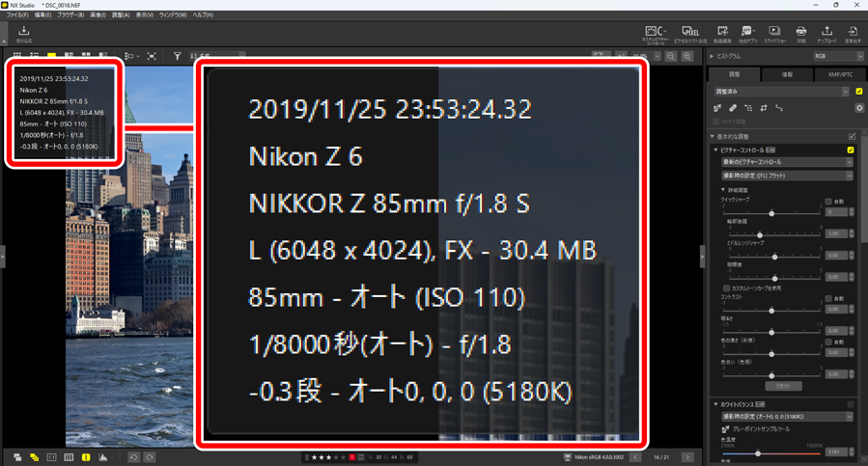Switch to the XMP/IPTC tab
Viewport: 868px width, 466px height.
pos(840,74)
